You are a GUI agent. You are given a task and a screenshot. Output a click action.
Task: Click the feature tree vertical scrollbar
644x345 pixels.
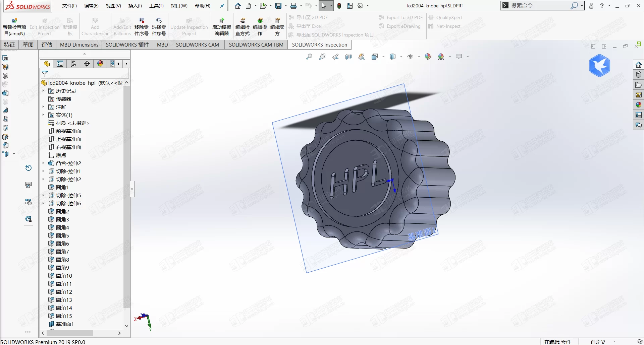[x=126, y=197]
